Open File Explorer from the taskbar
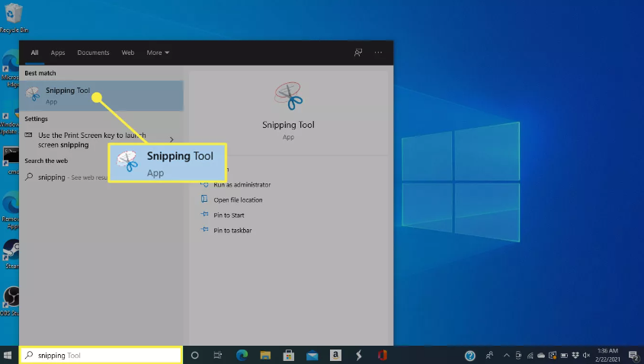The height and width of the screenshot is (364, 644). [x=266, y=355]
